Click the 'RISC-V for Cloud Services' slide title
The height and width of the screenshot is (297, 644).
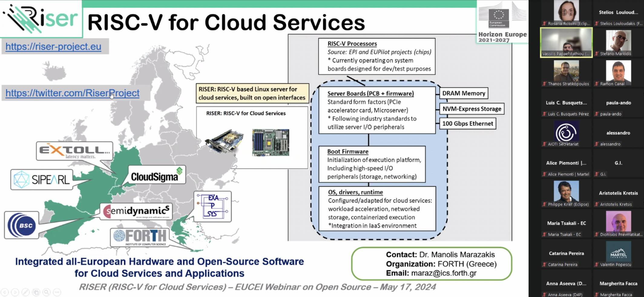click(x=226, y=22)
